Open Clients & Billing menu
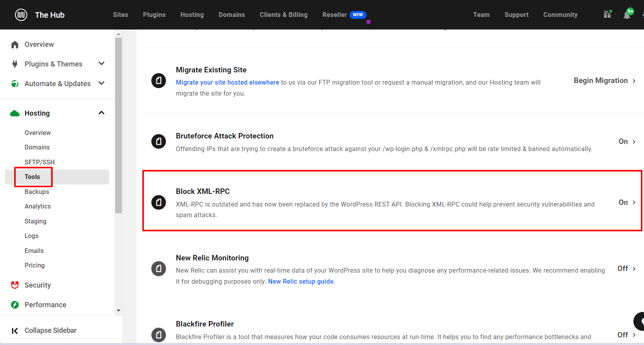Viewport: 644px width, 345px height. (x=283, y=15)
